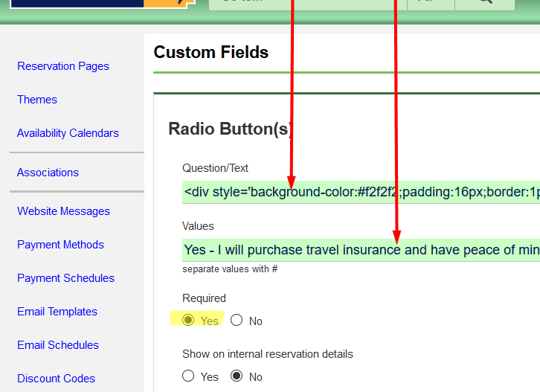Select Yes for Show on internal reservation details

click(189, 376)
